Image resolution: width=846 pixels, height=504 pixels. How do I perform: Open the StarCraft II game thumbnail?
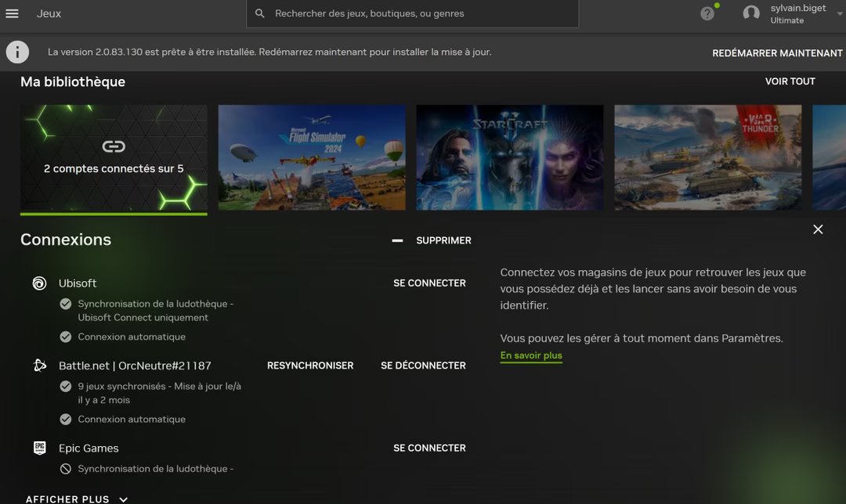coord(509,157)
